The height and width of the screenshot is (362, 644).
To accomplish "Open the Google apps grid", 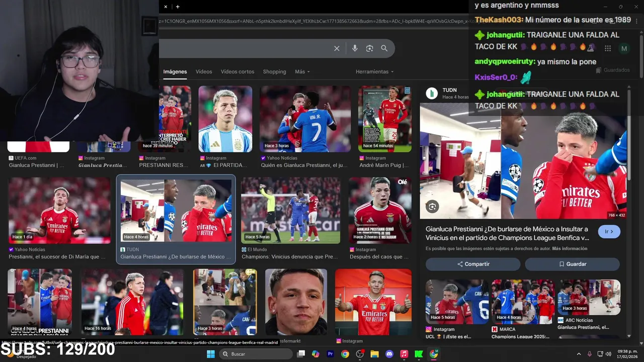I will [x=608, y=48].
